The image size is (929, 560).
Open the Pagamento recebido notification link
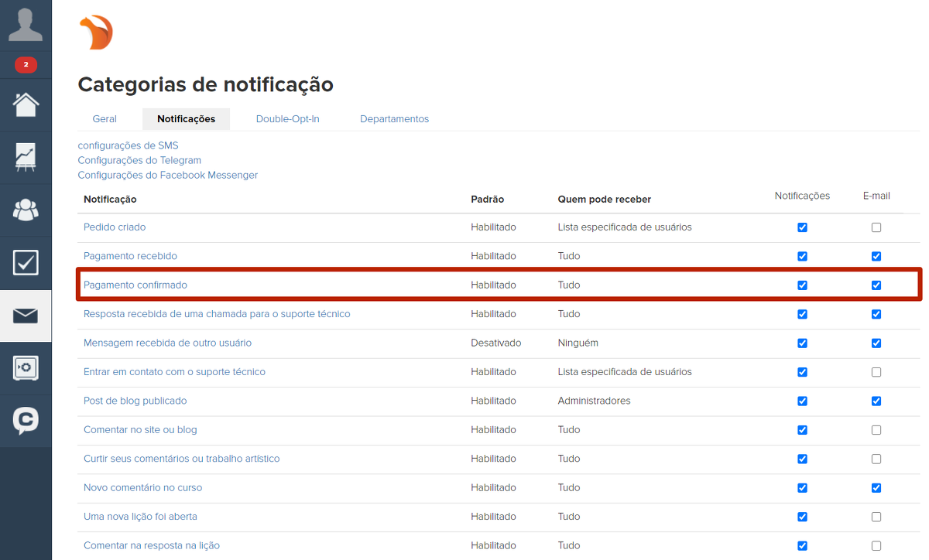click(130, 256)
